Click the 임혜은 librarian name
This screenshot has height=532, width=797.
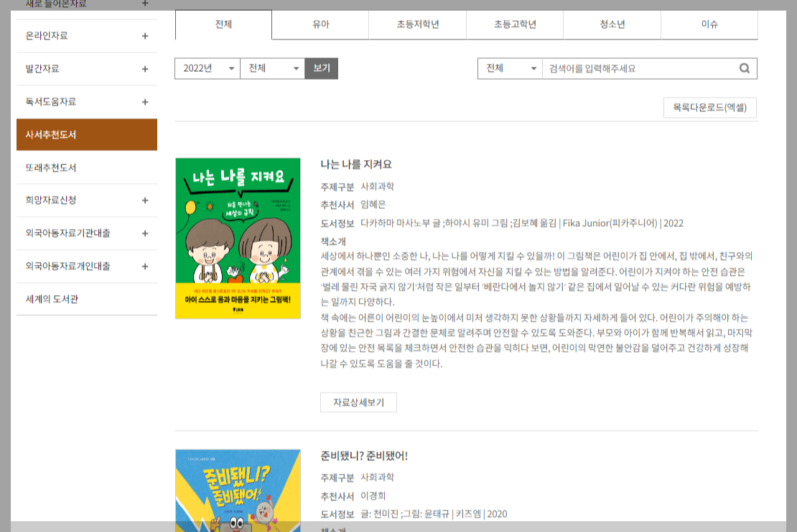pyautogui.click(x=373, y=205)
